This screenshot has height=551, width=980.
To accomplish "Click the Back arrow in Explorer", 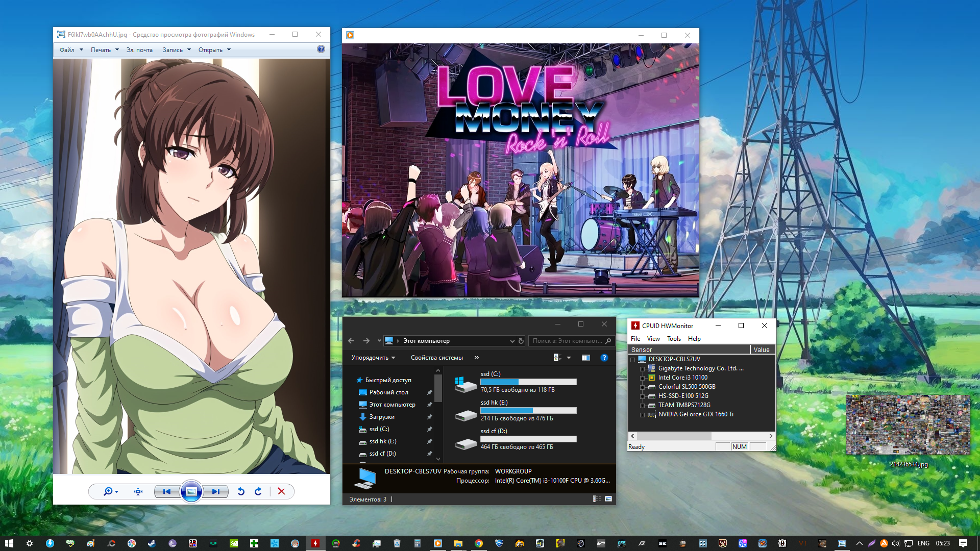I will 351,341.
